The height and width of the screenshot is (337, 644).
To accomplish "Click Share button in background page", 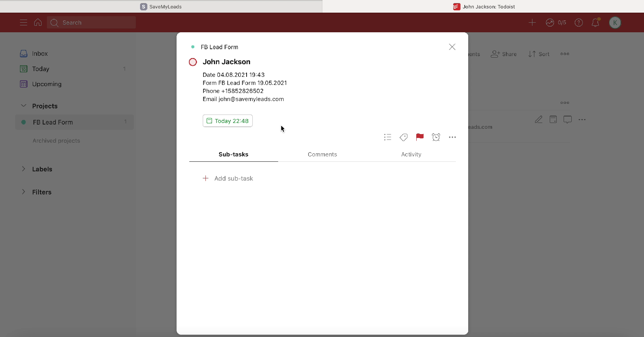I will (504, 54).
